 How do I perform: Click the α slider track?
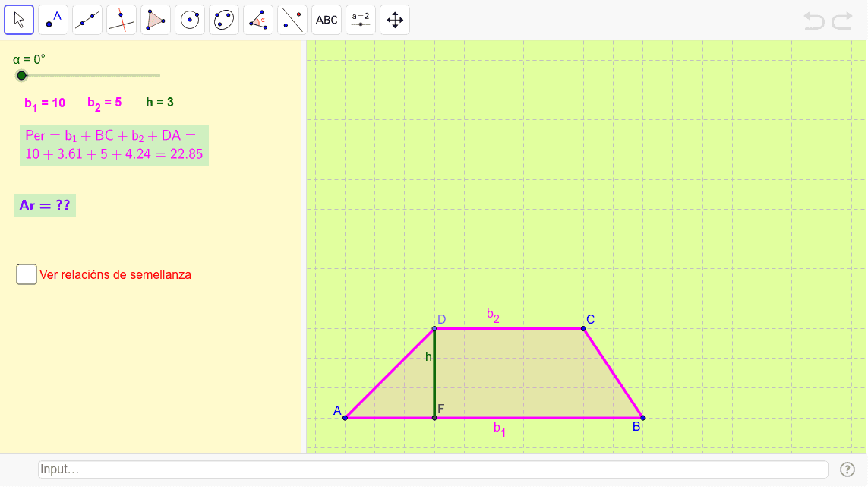coord(91,75)
